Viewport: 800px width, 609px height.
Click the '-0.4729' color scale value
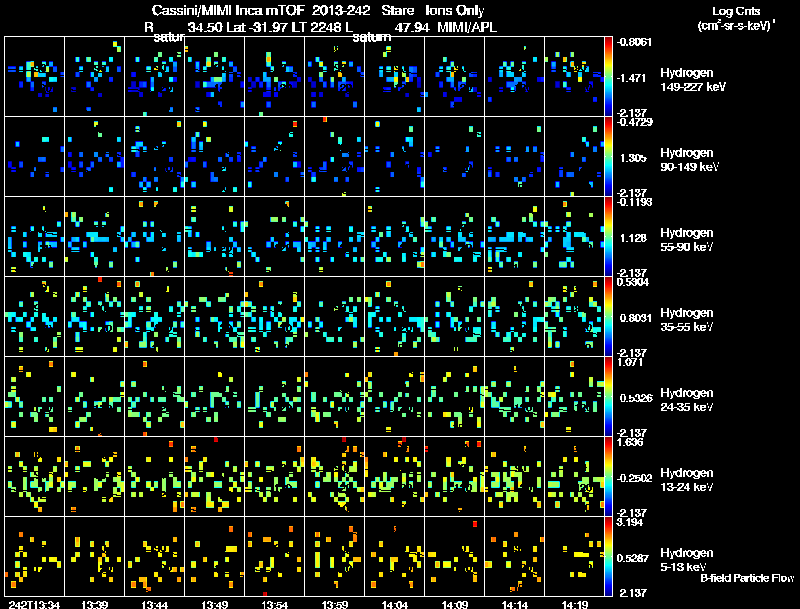pos(634,122)
